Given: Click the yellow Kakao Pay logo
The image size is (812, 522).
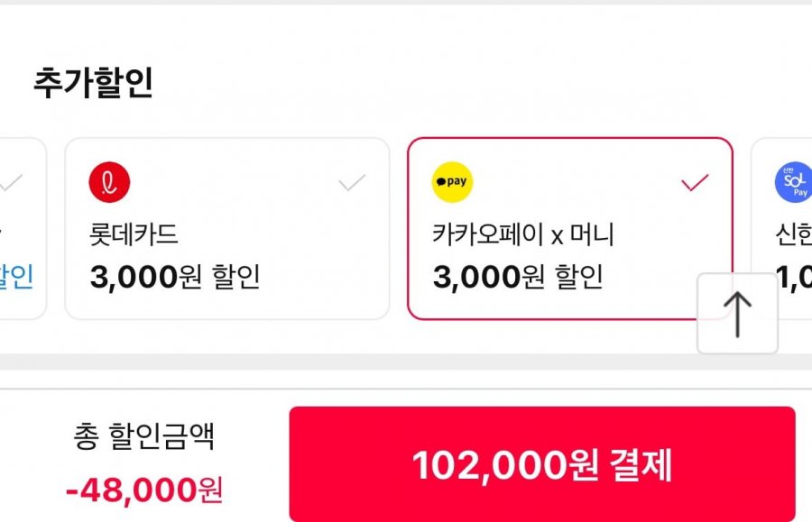Looking at the screenshot, I should pos(453,183).
